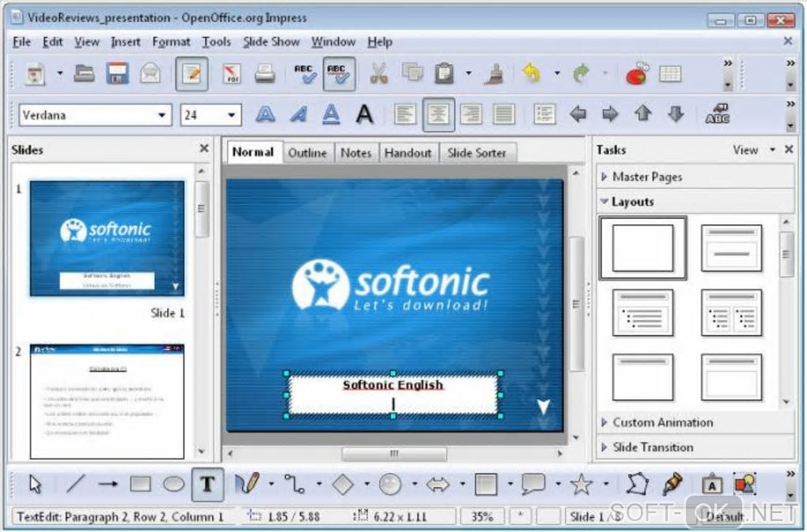The image size is (807, 532).
Task: Insert a table with the Table icon
Action: click(670, 74)
